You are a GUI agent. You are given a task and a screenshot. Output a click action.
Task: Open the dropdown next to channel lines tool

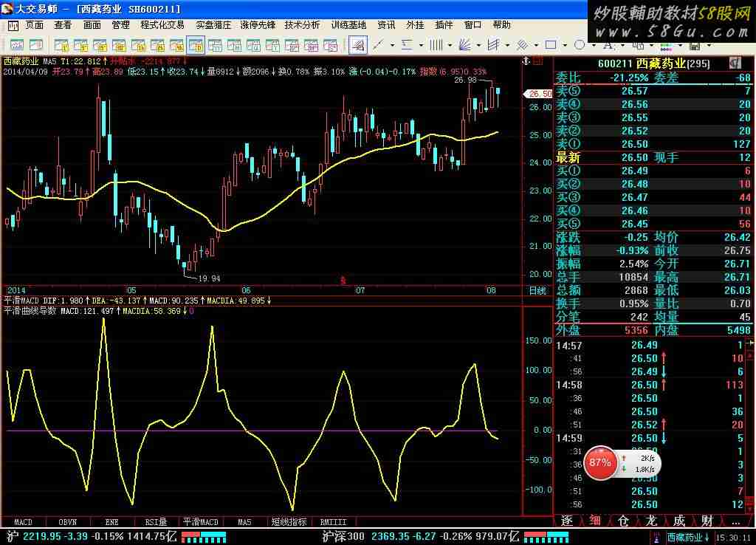click(508, 45)
